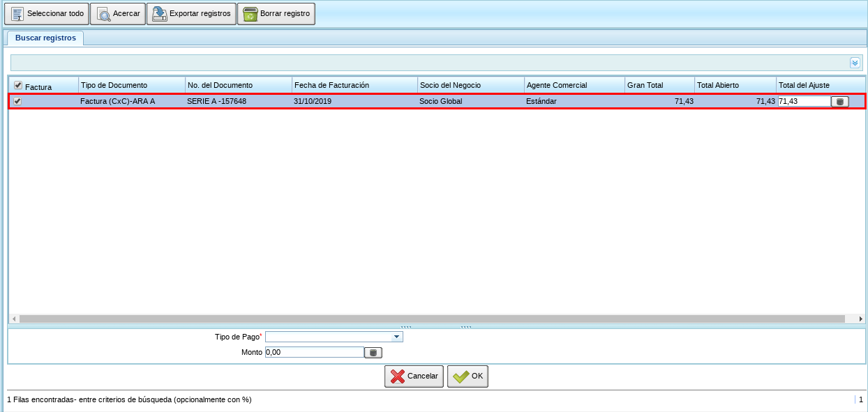Click the Borrar registro button
This screenshot has width=868, height=412.
point(276,14)
